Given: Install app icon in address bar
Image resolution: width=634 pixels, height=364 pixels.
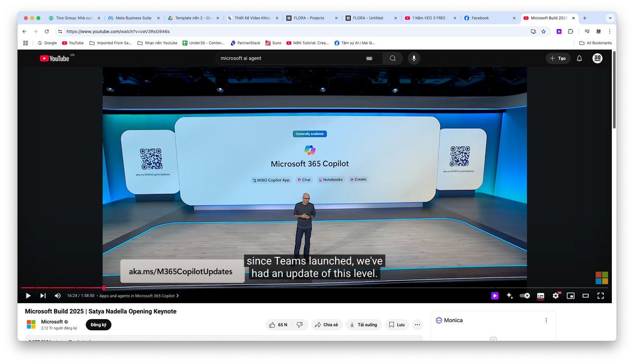Looking at the screenshot, I should (x=533, y=31).
